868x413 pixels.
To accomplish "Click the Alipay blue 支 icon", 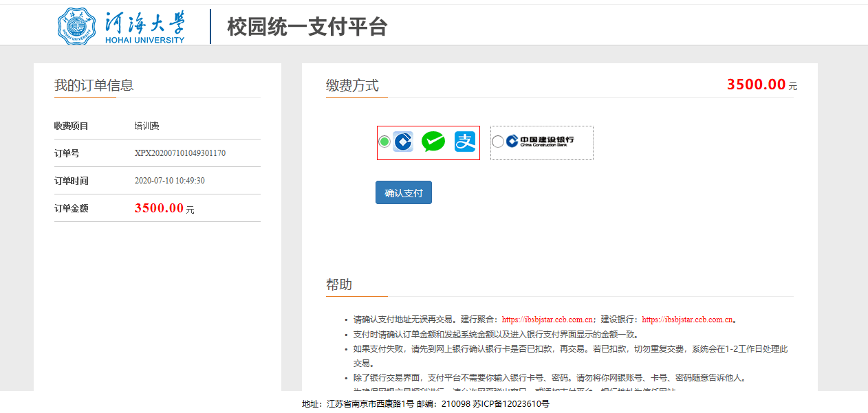I will [x=465, y=142].
